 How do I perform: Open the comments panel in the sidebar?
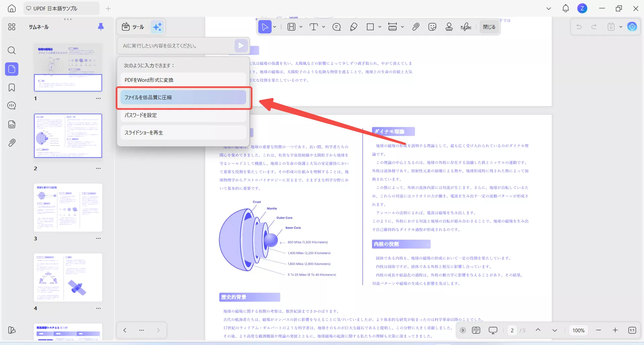pyautogui.click(x=12, y=106)
